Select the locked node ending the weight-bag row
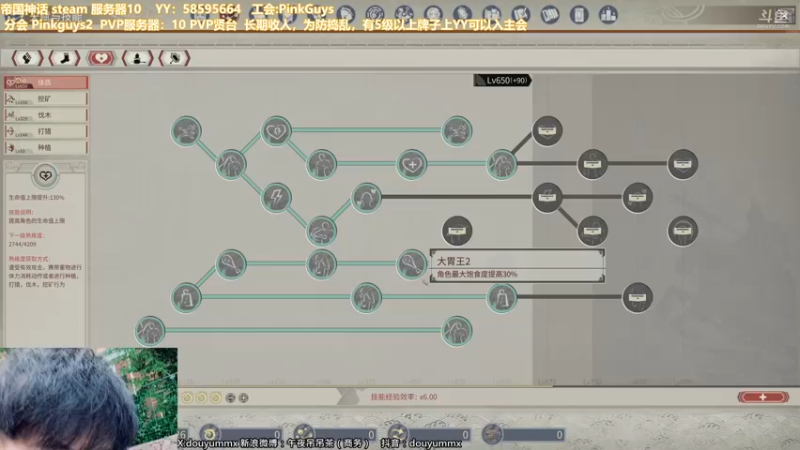Viewport: 800px width, 450px height. (637, 297)
